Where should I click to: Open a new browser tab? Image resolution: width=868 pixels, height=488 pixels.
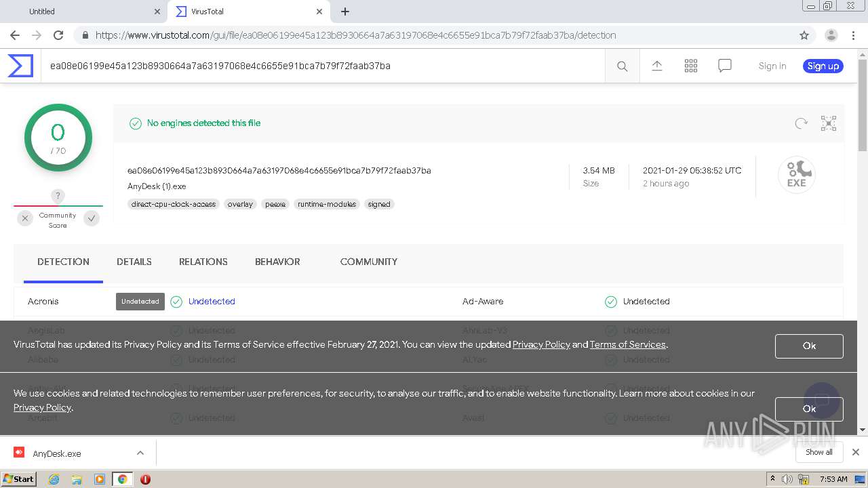[345, 12]
